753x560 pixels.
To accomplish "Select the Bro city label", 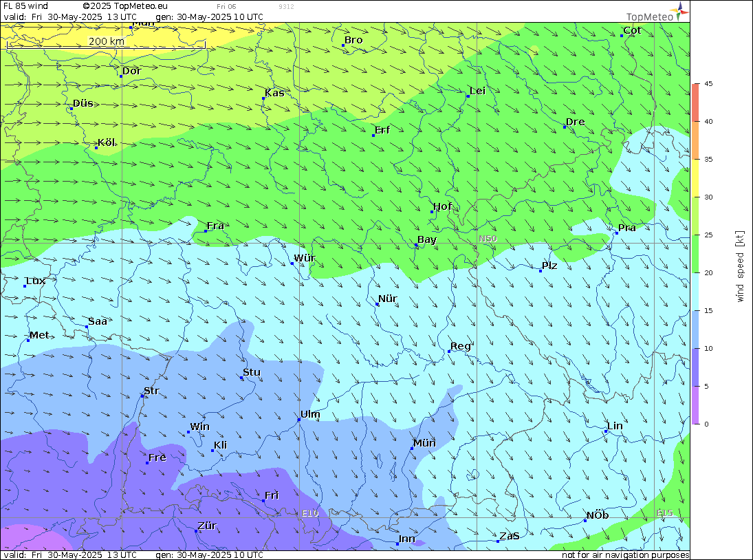I will (x=353, y=41).
